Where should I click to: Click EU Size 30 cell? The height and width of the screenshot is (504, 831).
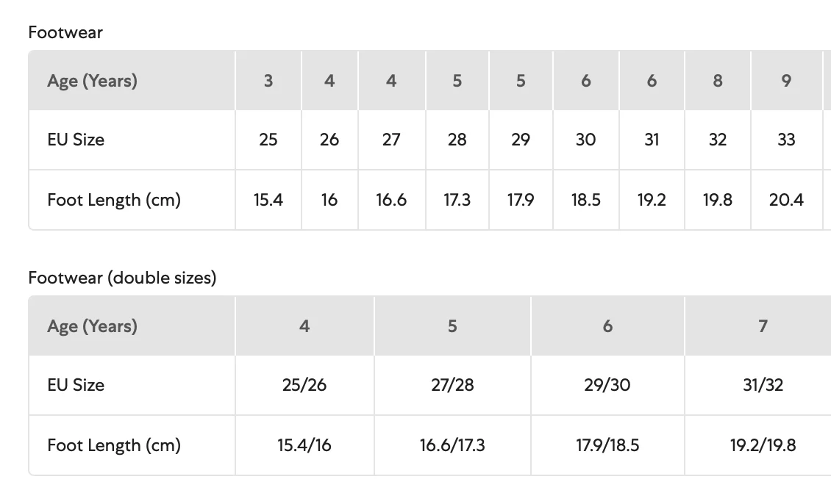[x=585, y=140]
